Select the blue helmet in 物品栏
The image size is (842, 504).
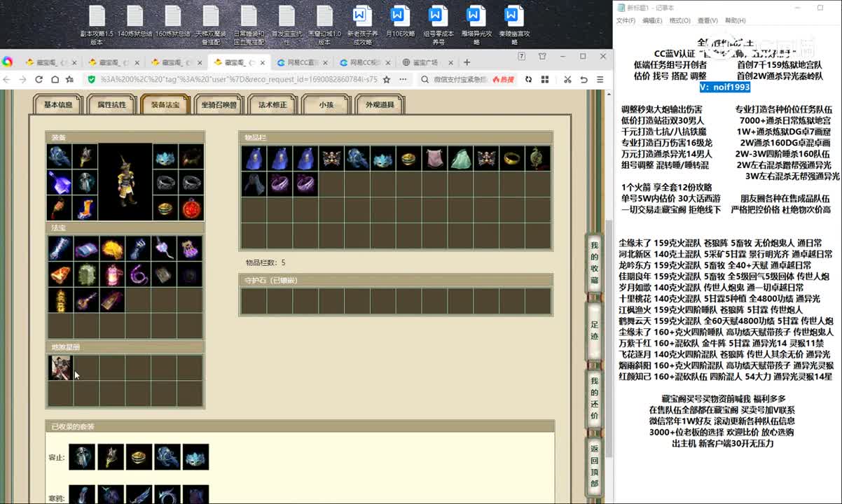(x=357, y=158)
